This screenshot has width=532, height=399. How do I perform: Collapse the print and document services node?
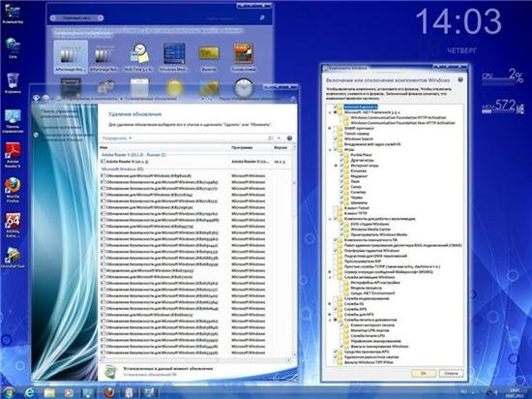(330, 320)
